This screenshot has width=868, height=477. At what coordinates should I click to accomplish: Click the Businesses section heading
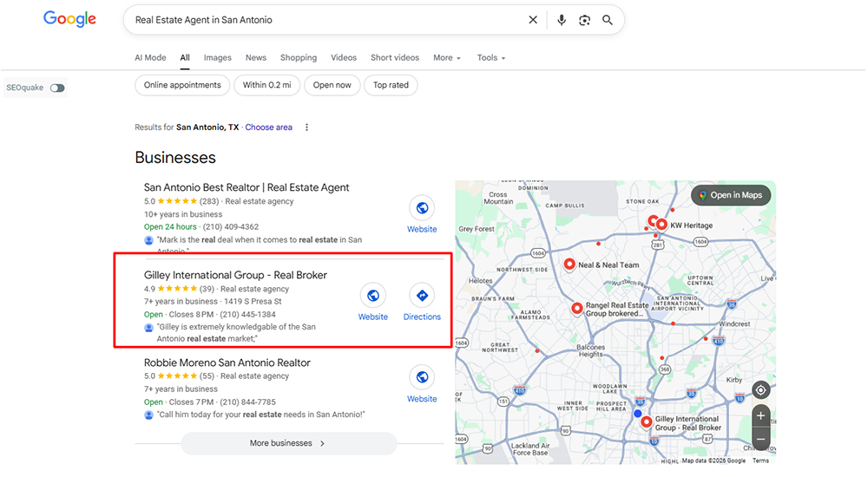pyautogui.click(x=175, y=158)
